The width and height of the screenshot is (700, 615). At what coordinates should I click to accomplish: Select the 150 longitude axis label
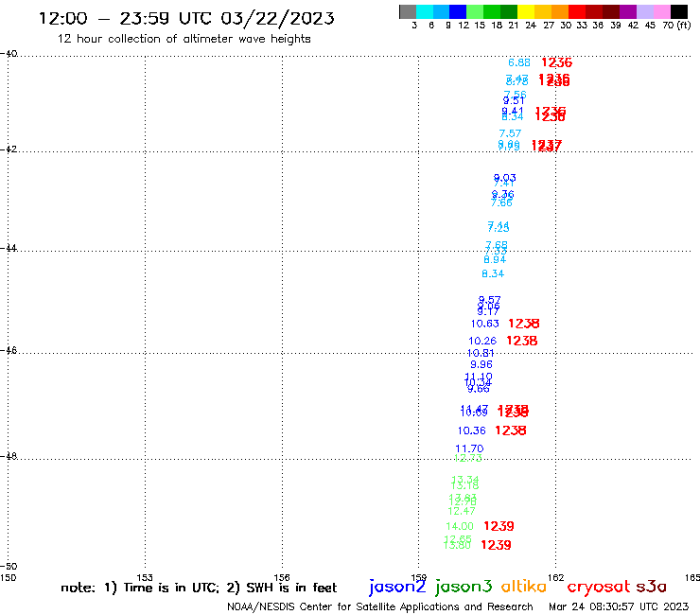tap(8, 577)
